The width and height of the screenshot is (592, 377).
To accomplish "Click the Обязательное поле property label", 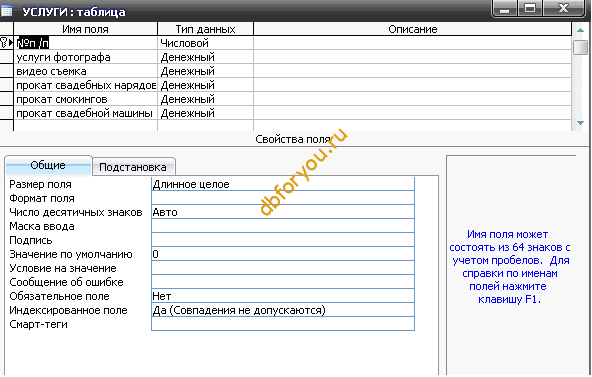I will pos(59,296).
